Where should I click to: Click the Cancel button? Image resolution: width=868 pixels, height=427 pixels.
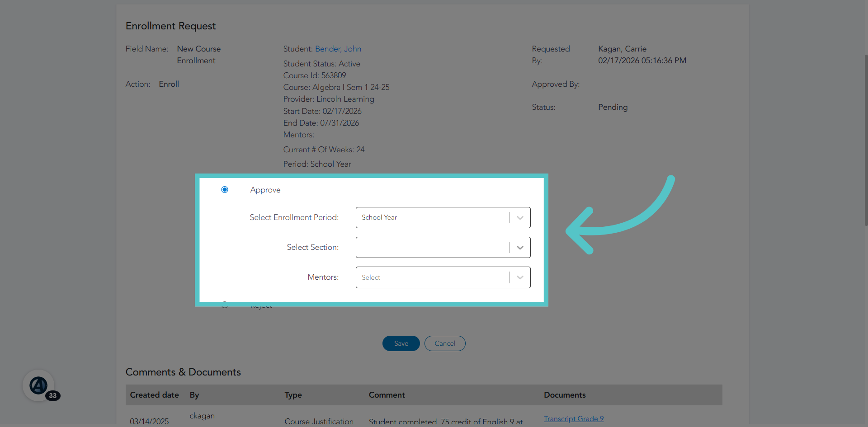click(445, 343)
